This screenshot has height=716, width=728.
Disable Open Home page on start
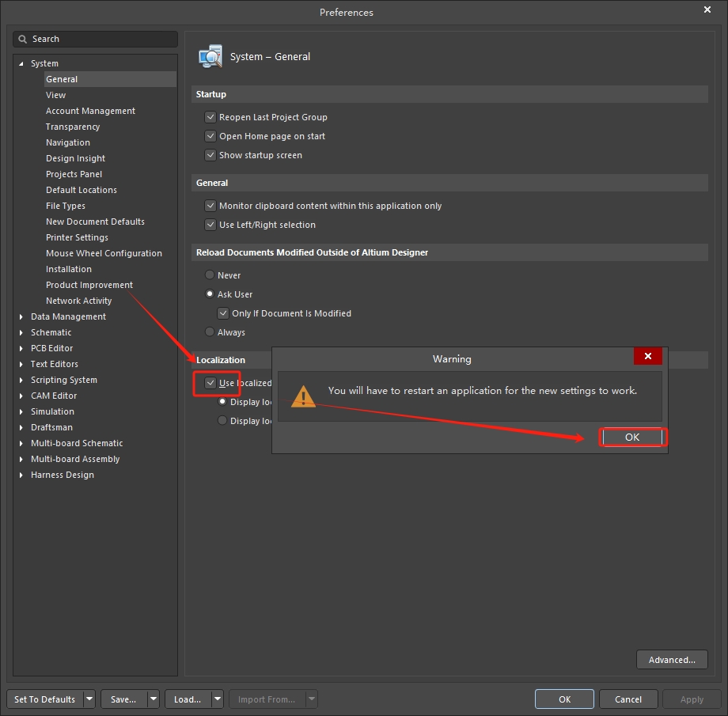tap(210, 136)
